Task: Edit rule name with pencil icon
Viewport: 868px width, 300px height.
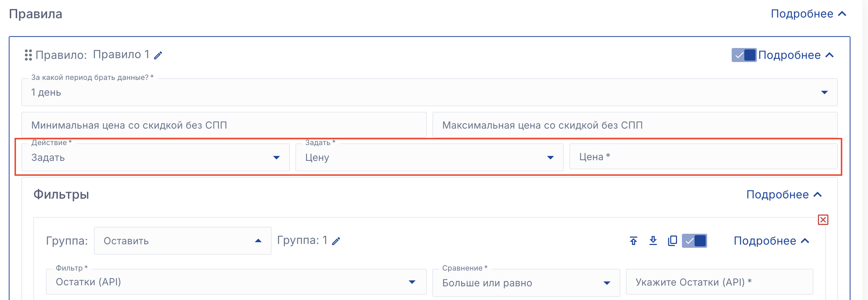Action: coord(158,55)
